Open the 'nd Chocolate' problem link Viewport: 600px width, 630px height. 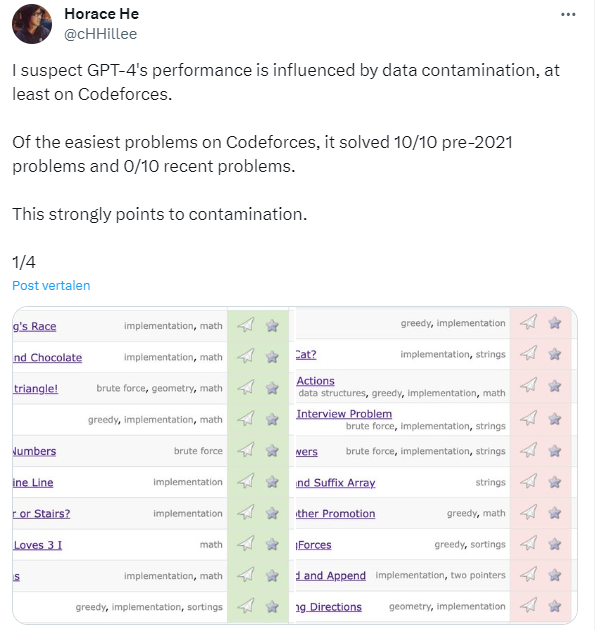click(47, 357)
